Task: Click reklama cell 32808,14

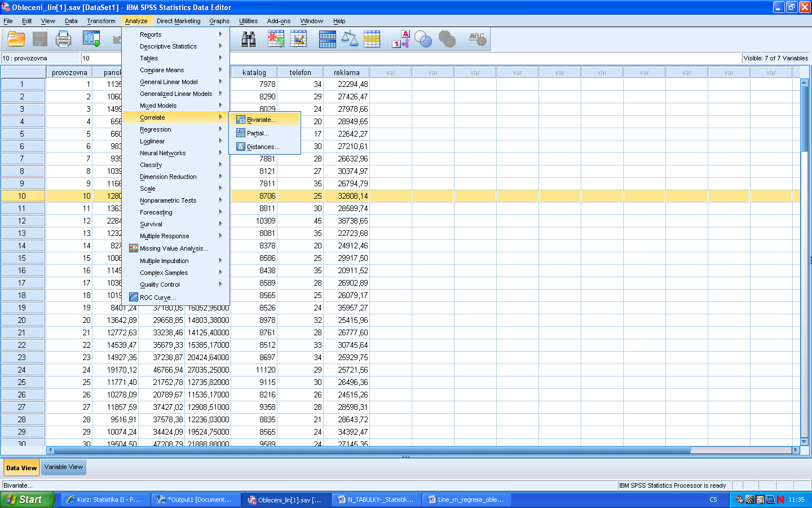Action: click(x=347, y=196)
